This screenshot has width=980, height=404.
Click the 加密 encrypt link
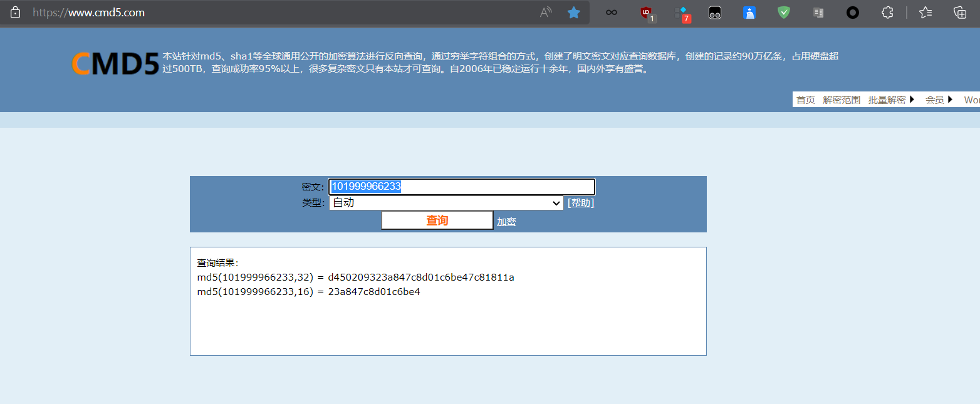coord(506,220)
